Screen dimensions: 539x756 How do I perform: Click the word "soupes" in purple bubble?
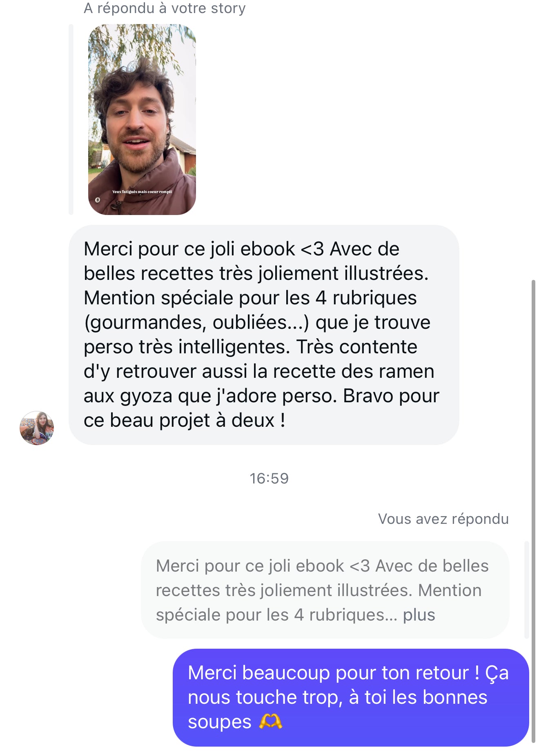(219, 722)
